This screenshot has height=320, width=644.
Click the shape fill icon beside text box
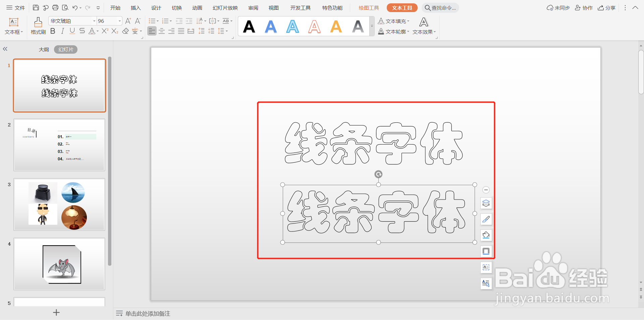point(486,235)
